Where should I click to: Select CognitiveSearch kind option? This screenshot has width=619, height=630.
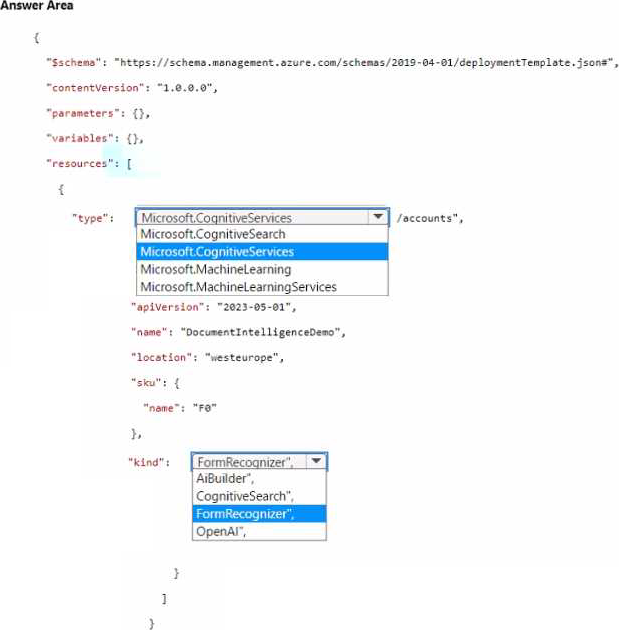259,496
